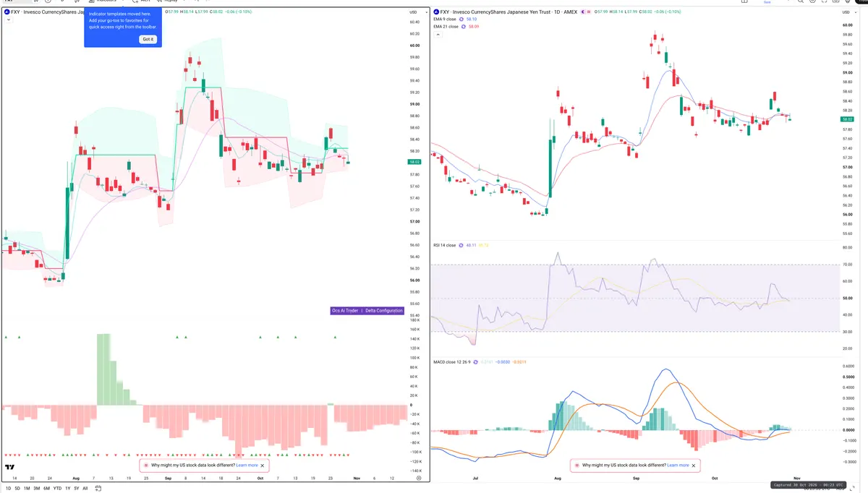
Task: Open Learn more link in right chart notice
Action: [678, 466]
